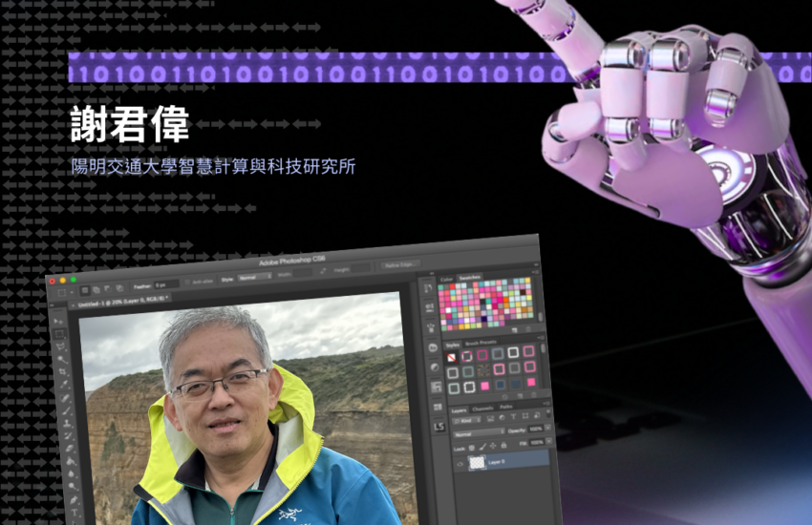812x525 pixels.
Task: Filter layers by pixel layers icon
Action: click(x=490, y=418)
